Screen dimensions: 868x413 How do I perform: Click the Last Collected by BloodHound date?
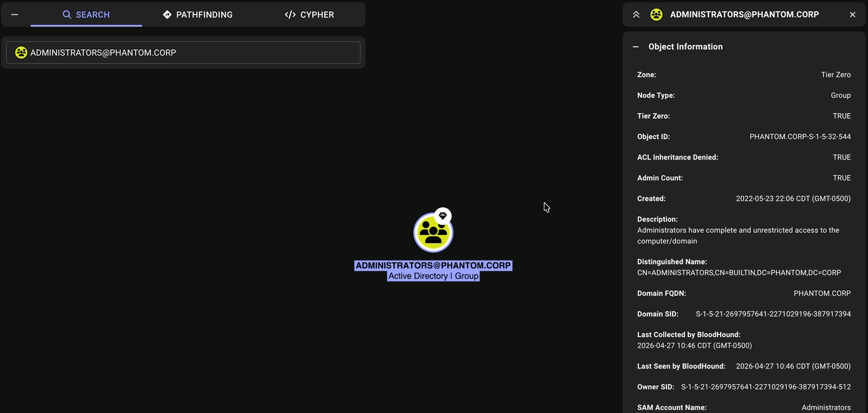(694, 346)
